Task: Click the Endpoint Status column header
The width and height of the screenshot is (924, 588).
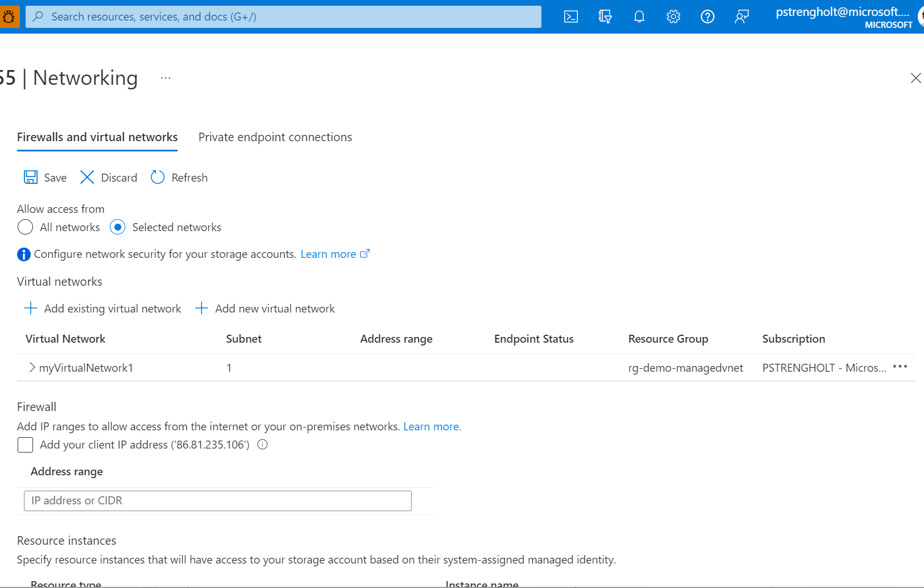Action: (534, 339)
